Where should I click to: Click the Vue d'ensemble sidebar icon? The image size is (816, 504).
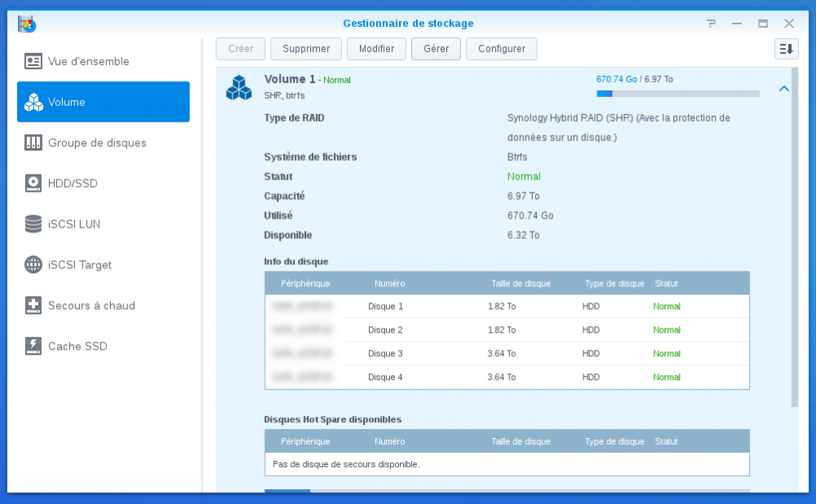pyautogui.click(x=33, y=61)
